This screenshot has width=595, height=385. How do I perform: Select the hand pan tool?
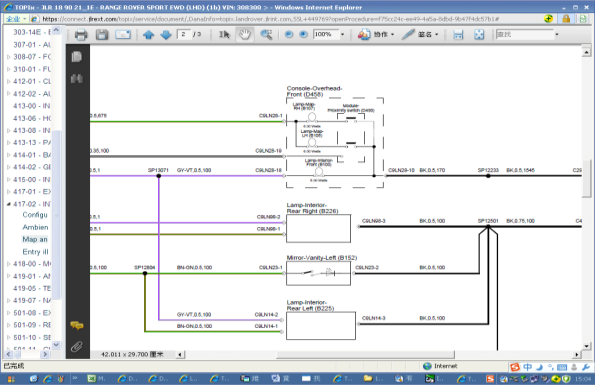click(x=245, y=35)
